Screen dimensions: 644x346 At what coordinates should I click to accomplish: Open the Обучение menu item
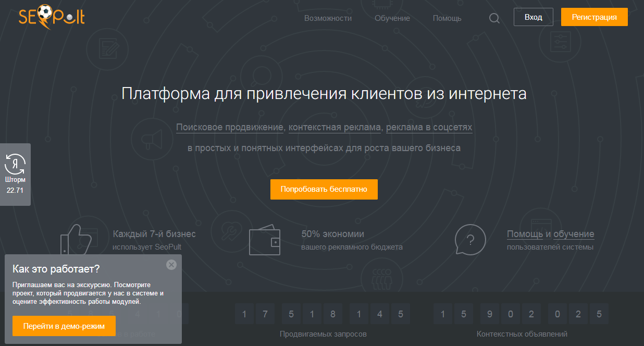point(392,18)
